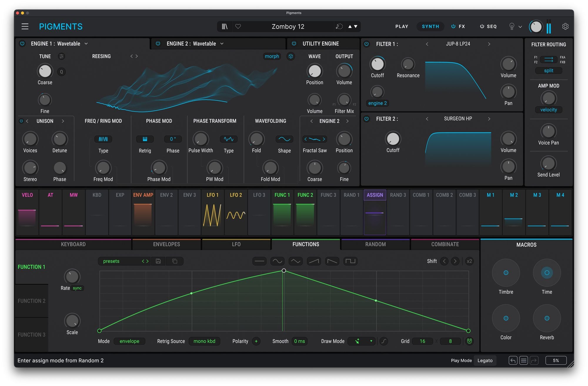Open the COMBINATE tab

point(445,244)
